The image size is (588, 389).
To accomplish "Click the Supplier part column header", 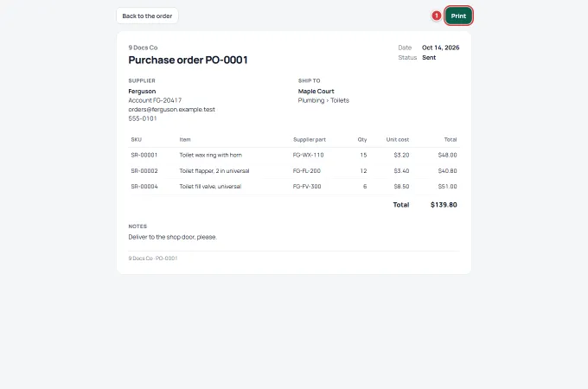I will (x=310, y=139).
